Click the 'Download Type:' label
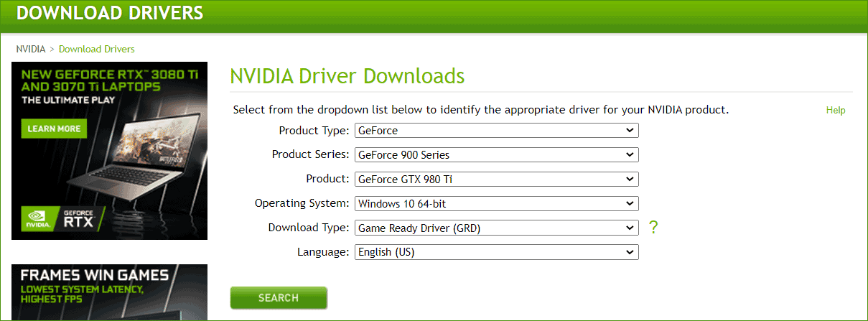The image size is (868, 321). pyautogui.click(x=309, y=228)
